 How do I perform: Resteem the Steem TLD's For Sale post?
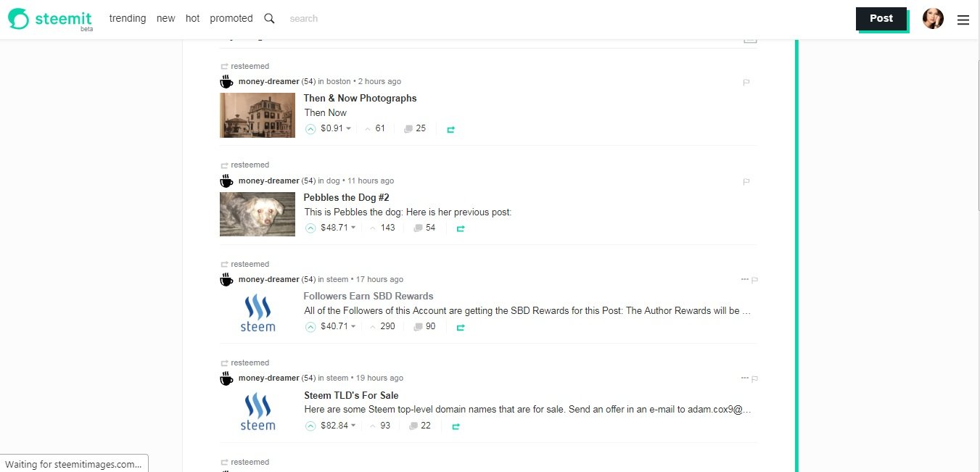pyautogui.click(x=456, y=426)
